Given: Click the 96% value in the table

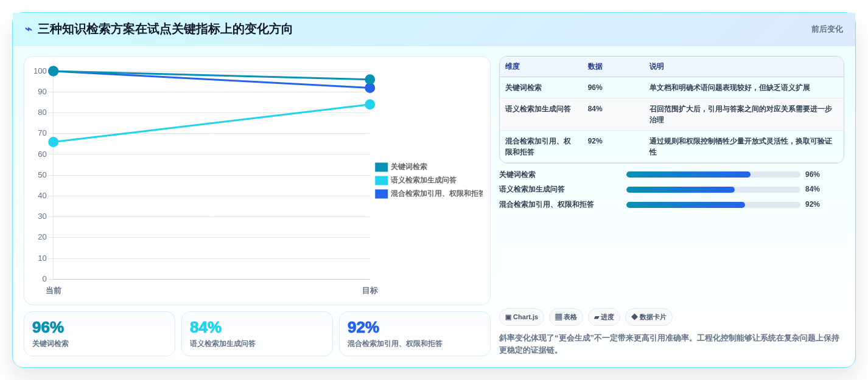Looking at the screenshot, I should [595, 88].
